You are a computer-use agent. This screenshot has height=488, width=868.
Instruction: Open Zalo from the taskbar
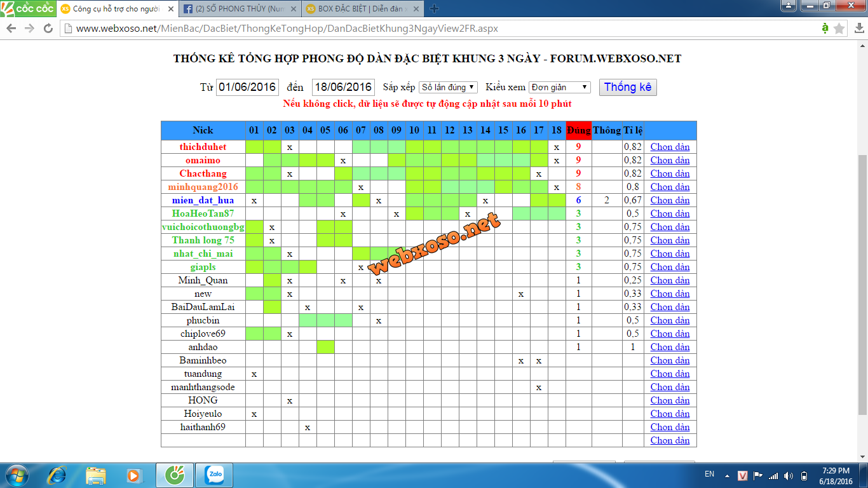(214, 475)
